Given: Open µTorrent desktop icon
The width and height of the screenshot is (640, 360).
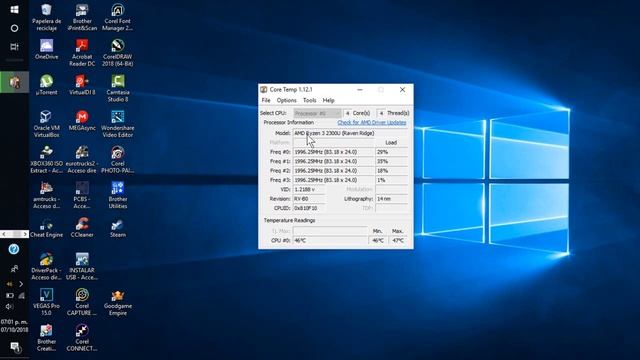Looking at the screenshot, I should (x=47, y=85).
